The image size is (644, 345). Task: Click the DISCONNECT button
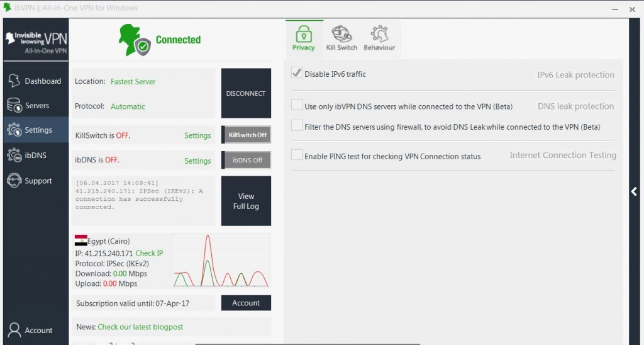(246, 93)
